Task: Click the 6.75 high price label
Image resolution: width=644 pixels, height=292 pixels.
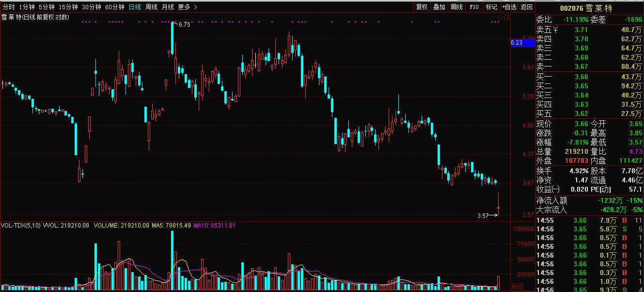Action: [184, 24]
